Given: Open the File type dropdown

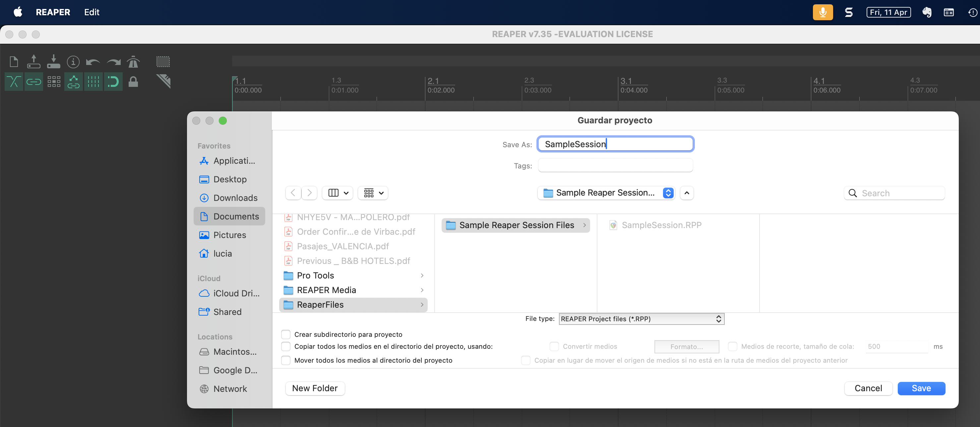Looking at the screenshot, I should (x=641, y=319).
